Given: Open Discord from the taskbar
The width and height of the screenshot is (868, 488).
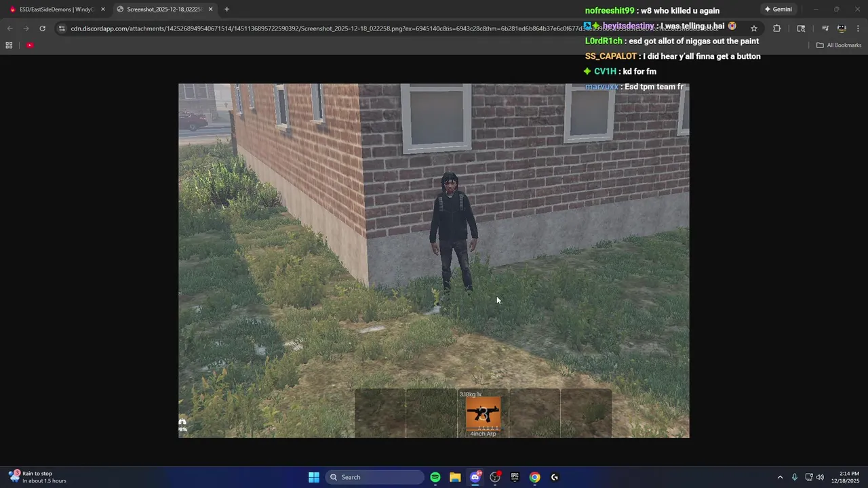Looking at the screenshot, I should (475, 477).
